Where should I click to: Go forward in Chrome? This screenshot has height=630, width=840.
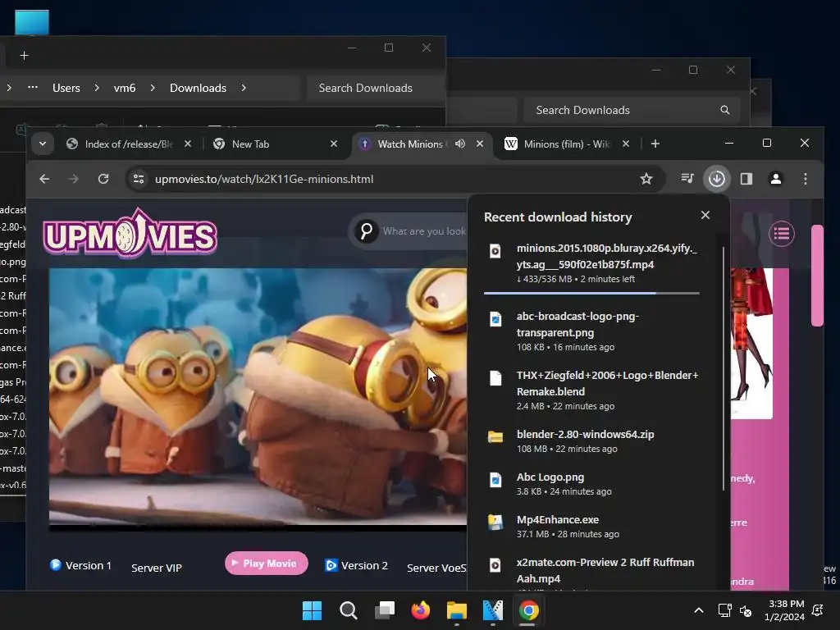[73, 179]
